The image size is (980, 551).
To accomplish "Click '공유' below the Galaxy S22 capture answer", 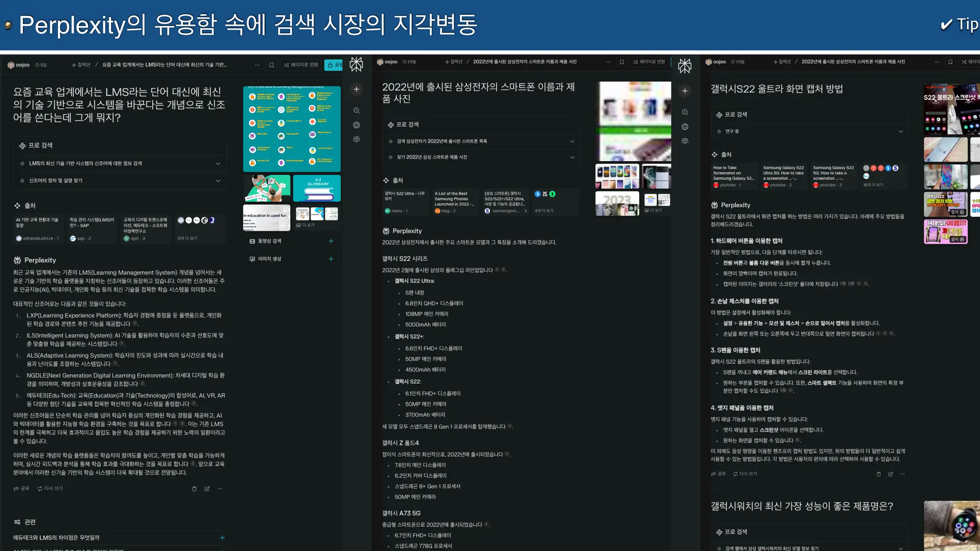I will (x=718, y=474).
